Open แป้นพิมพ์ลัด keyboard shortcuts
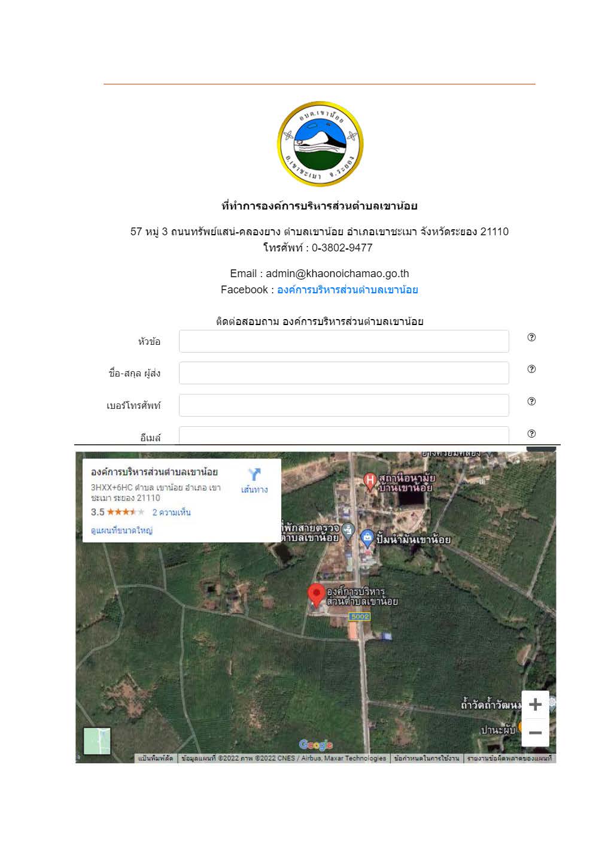 (x=156, y=758)
